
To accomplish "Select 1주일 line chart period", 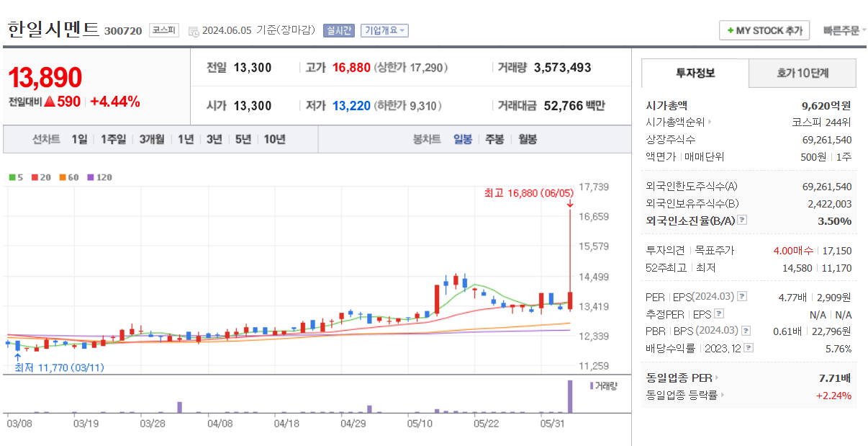I will [113, 139].
